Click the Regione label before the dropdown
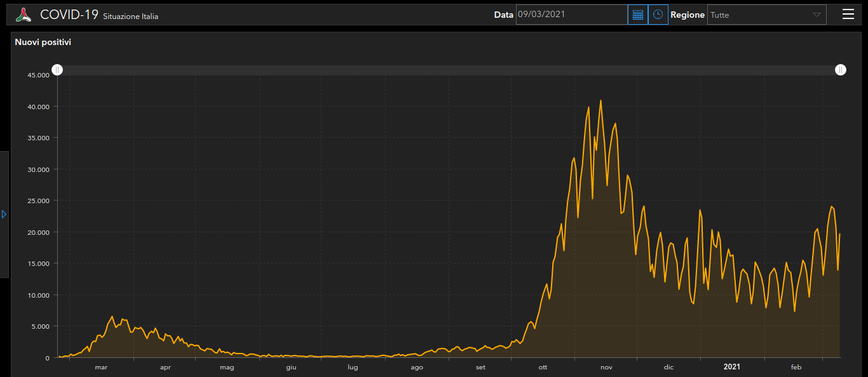The image size is (868, 377). (x=687, y=15)
